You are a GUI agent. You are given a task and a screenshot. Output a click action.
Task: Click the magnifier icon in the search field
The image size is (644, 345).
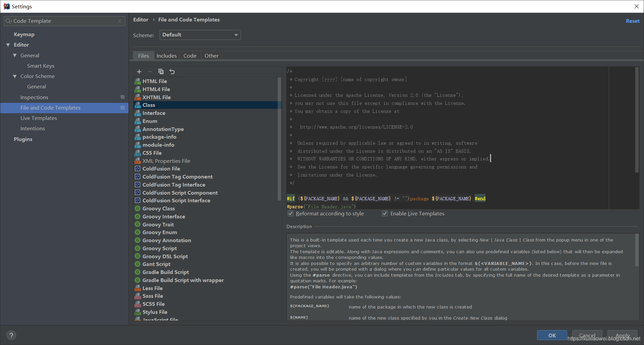click(8, 21)
